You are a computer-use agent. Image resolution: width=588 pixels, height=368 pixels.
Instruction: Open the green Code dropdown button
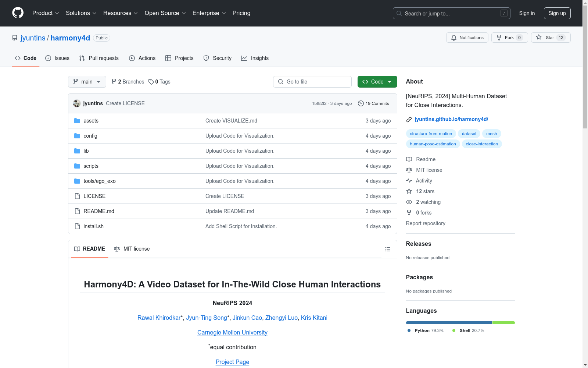pyautogui.click(x=377, y=82)
